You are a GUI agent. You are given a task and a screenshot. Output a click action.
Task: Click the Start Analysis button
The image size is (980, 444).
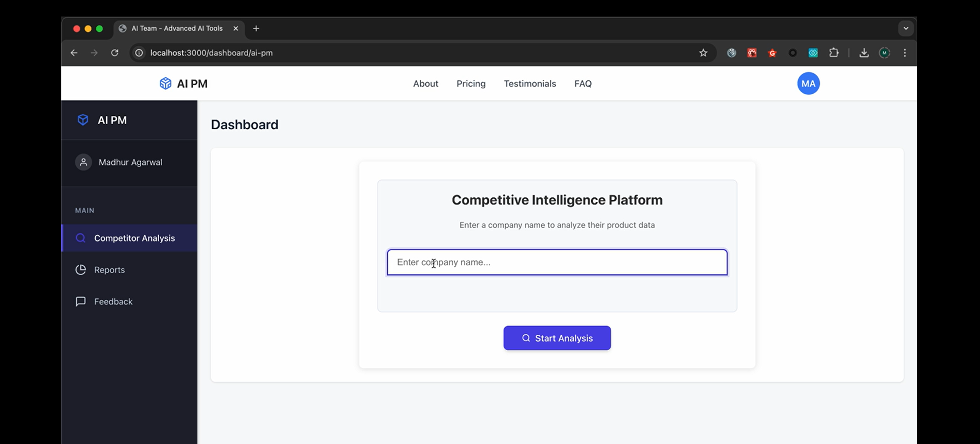coord(557,338)
